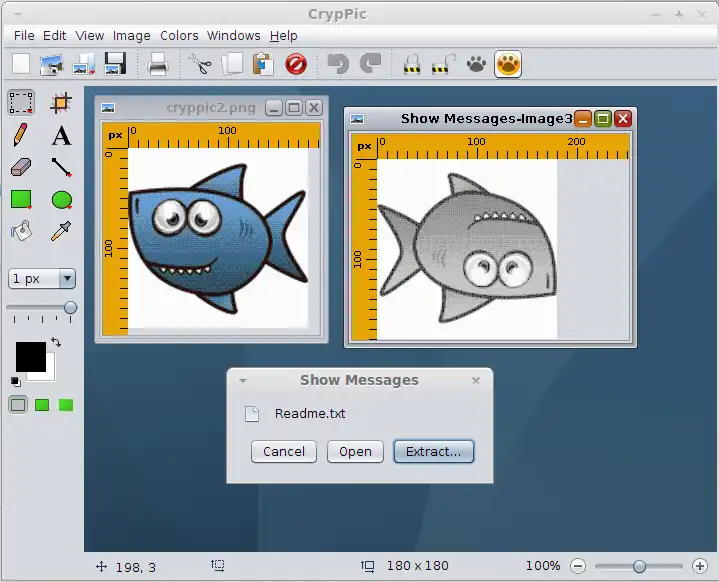Viewport: 719px width, 582px height.
Task: Select the rectangular selection tool
Action: point(21,102)
